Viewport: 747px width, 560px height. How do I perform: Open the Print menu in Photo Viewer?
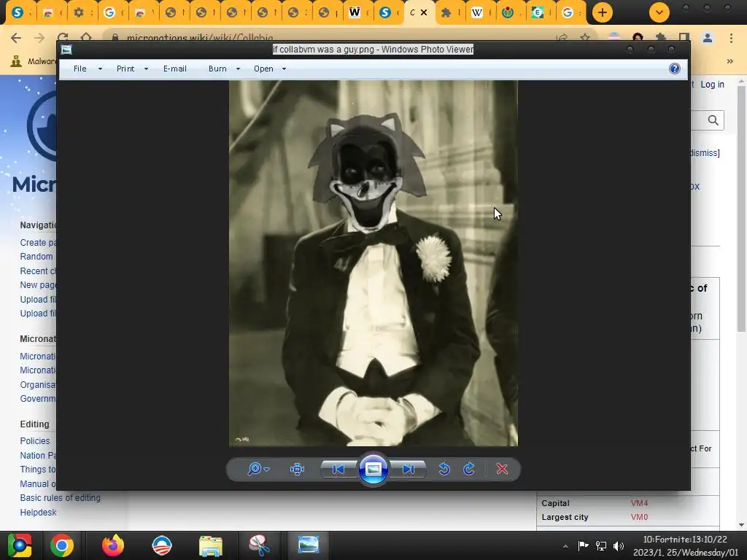coord(125,69)
